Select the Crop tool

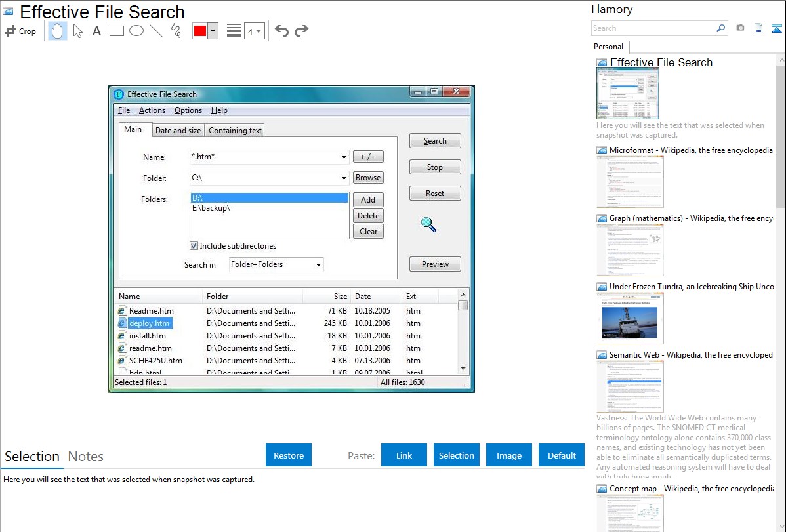20,31
